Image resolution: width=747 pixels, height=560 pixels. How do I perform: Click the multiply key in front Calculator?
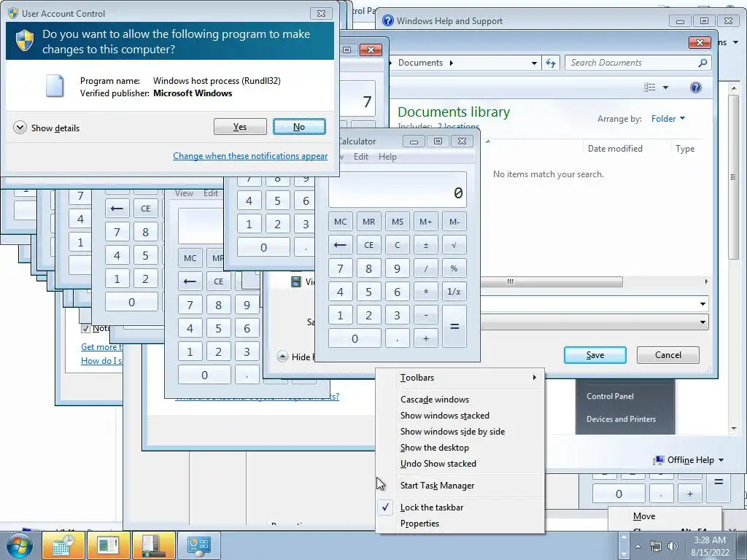pos(426,292)
